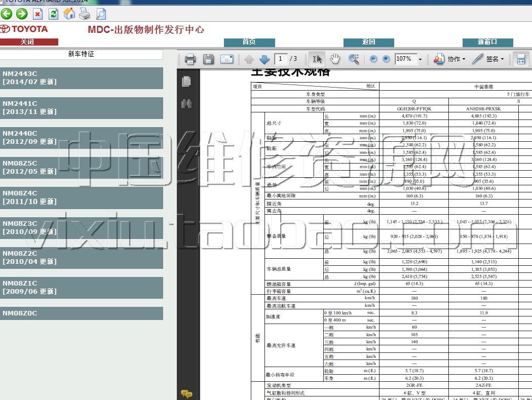Click the 返回 back button
This screenshot has width=532, height=400.
369,42
